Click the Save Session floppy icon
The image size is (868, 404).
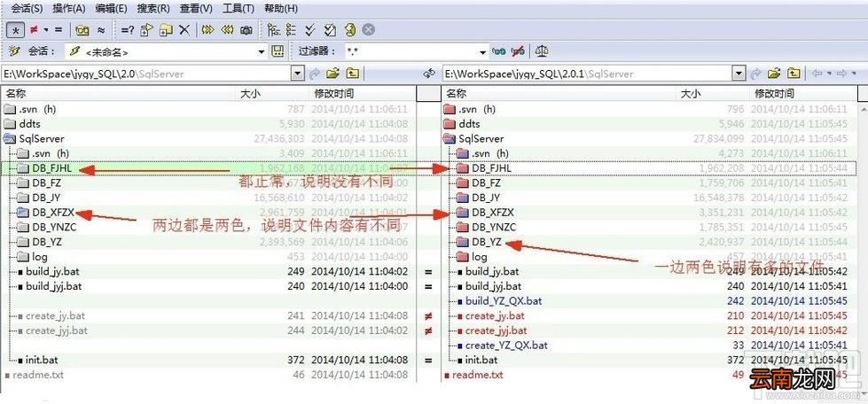click(278, 51)
